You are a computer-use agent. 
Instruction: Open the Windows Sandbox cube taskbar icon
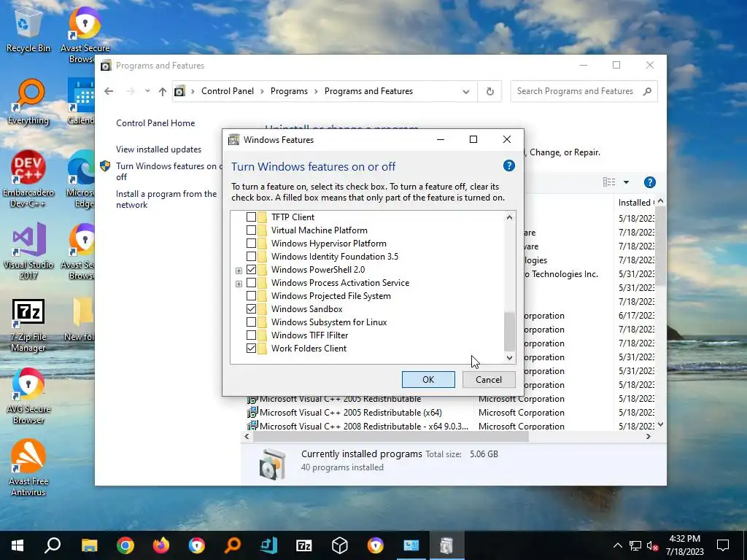(340, 545)
